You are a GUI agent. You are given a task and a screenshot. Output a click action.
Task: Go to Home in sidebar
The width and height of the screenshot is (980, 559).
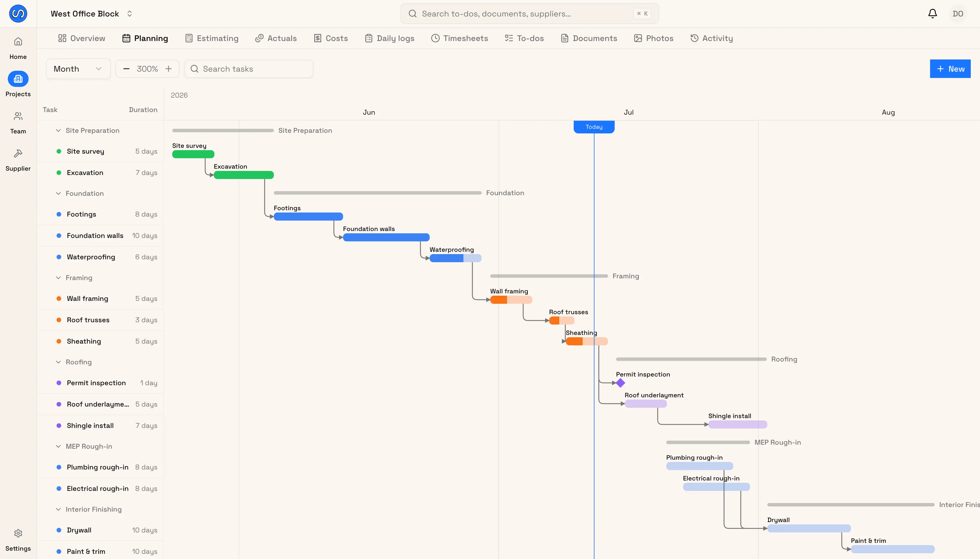point(18,42)
